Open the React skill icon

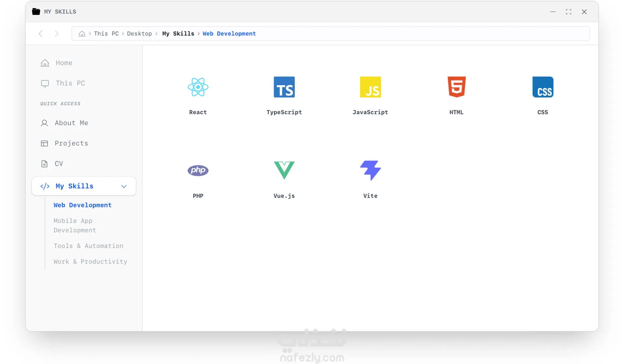pos(198,87)
